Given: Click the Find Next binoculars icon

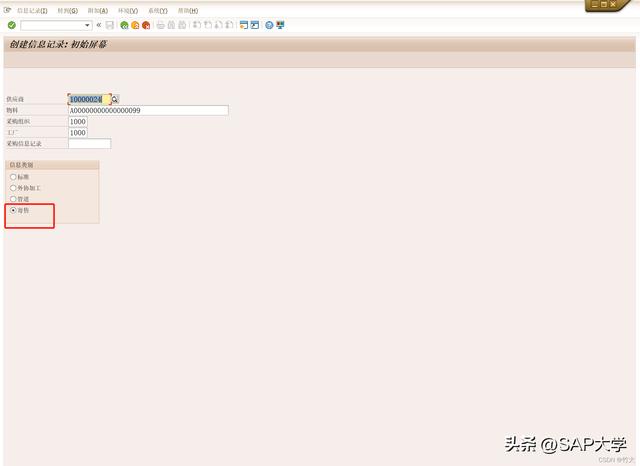Looking at the screenshot, I should 182,25.
